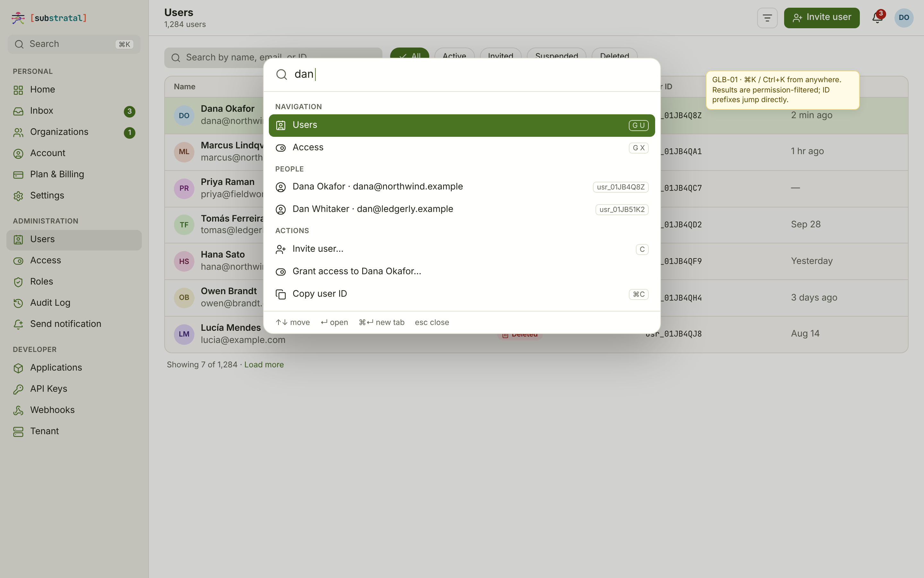This screenshot has width=924, height=578.
Task: Run the Invite user... action
Action: tap(462, 249)
